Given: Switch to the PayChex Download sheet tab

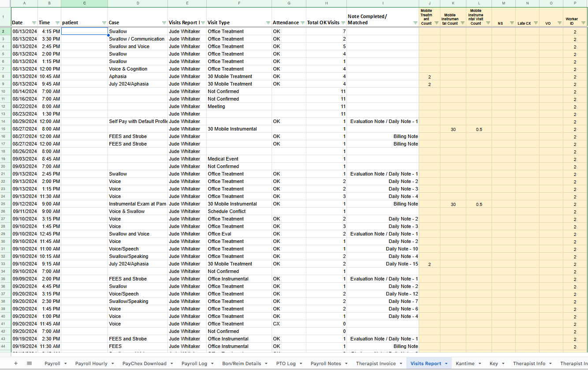Looking at the screenshot, I should (x=145, y=364).
